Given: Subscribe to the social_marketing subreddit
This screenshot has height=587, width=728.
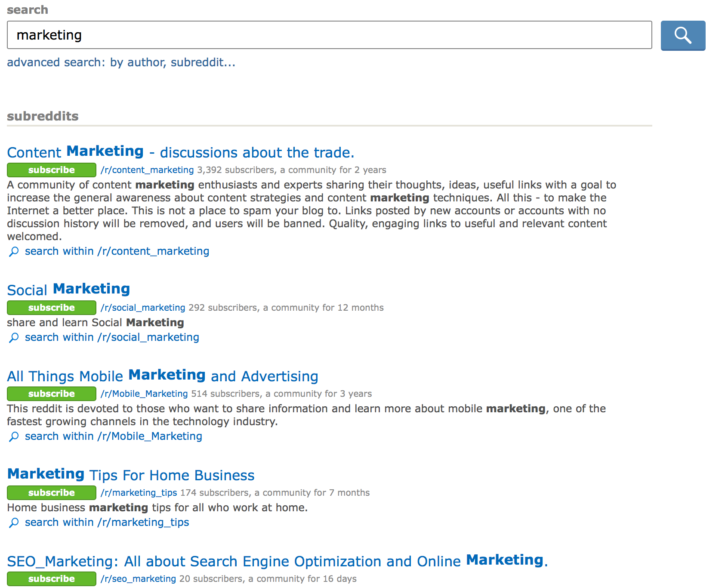Looking at the screenshot, I should pyautogui.click(x=52, y=308).
